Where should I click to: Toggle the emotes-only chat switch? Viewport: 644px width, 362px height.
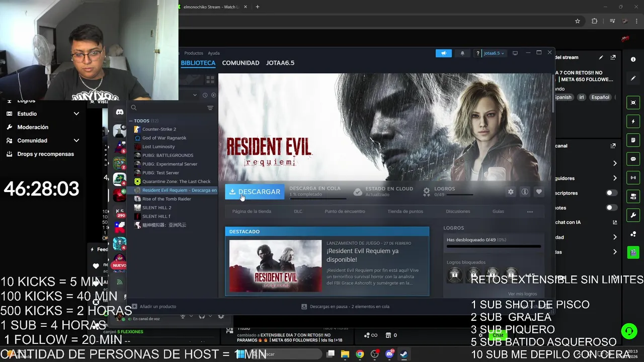tap(611, 208)
